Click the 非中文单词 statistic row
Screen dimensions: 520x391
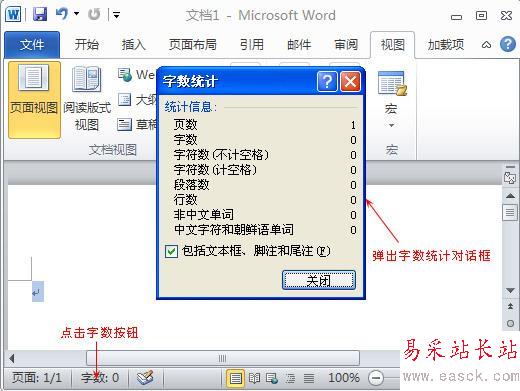click(x=265, y=215)
